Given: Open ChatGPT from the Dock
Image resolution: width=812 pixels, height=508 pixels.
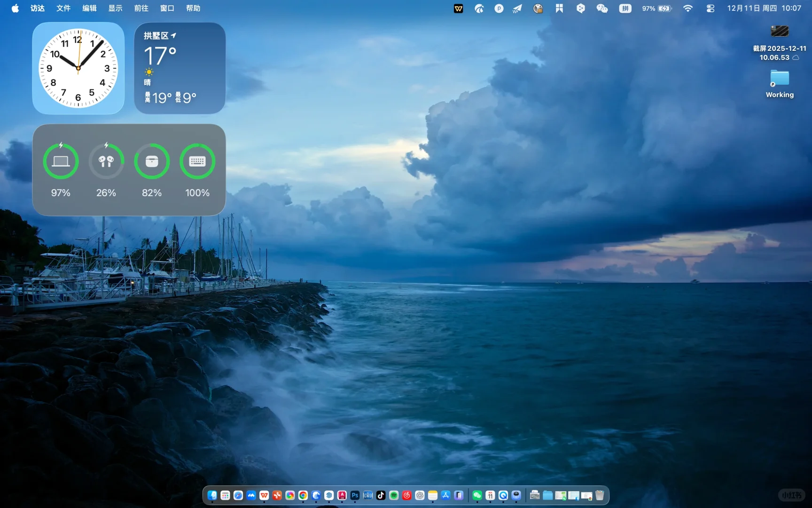Looking at the screenshot, I should pos(420,495).
